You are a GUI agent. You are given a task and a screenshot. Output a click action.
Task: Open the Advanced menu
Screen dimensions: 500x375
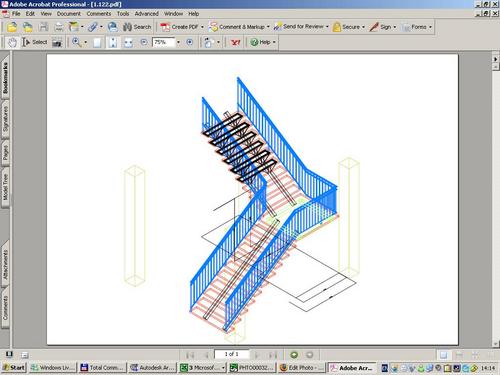146,14
